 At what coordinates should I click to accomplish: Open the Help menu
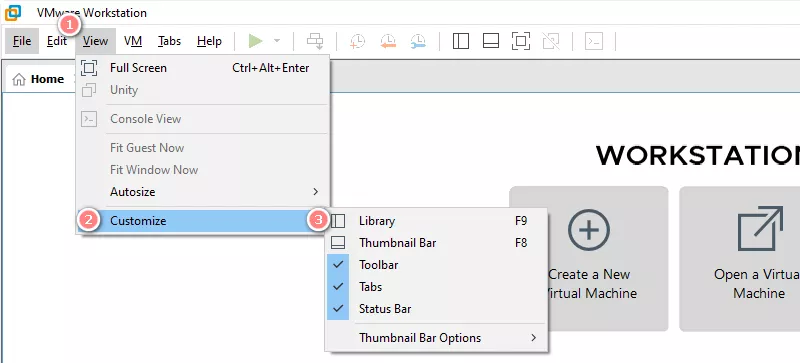click(x=209, y=41)
